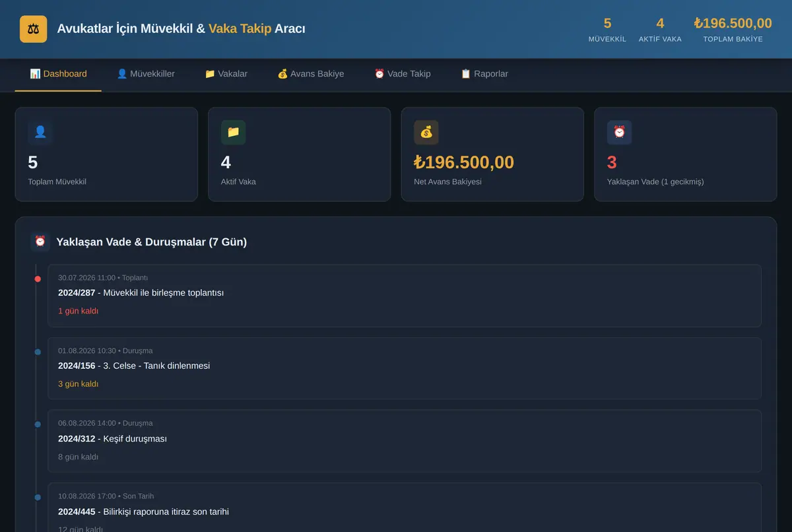Click the "Aktif Vaka" card label
The width and height of the screenshot is (792, 532).
coord(238,182)
